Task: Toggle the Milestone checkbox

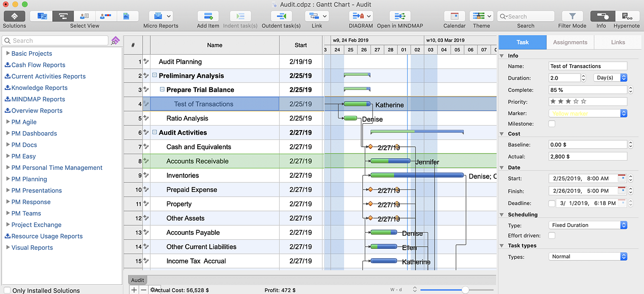Action: 552,124
